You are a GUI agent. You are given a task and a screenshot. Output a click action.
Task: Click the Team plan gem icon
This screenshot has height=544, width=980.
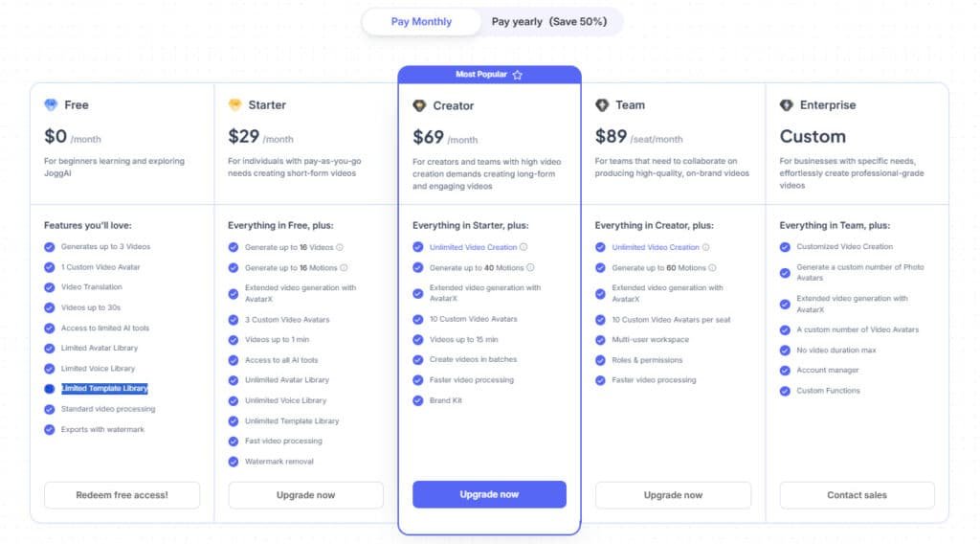602,105
